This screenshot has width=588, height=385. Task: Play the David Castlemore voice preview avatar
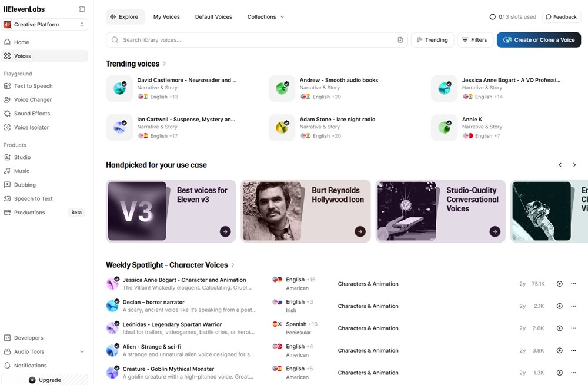(119, 89)
